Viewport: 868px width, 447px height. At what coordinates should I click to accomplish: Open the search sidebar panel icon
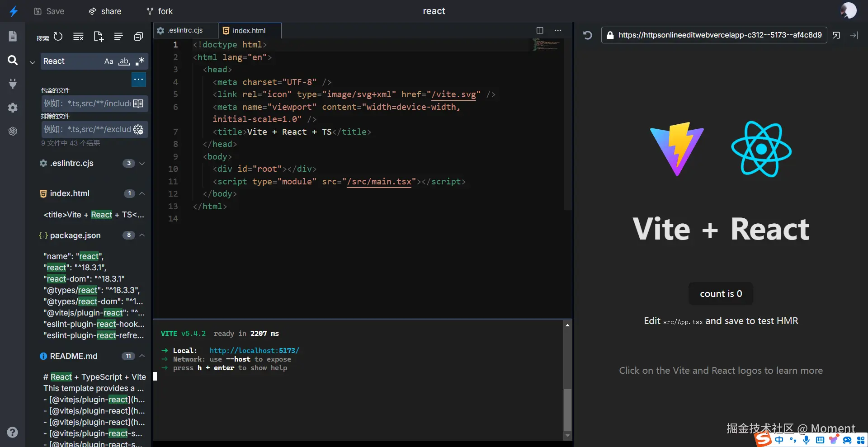13,60
